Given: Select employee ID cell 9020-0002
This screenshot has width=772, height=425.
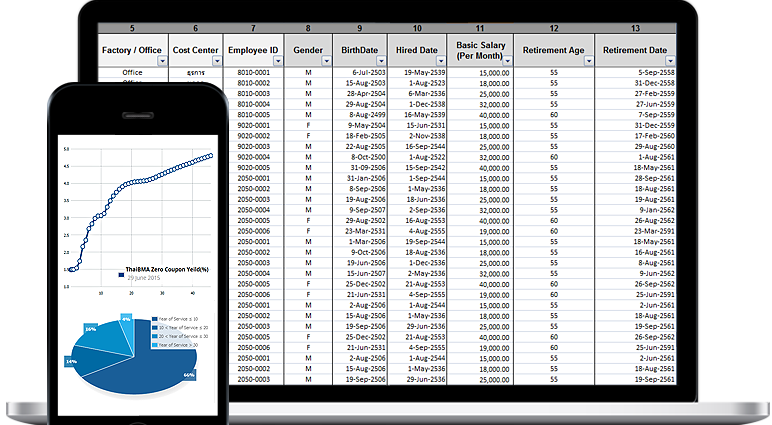Looking at the screenshot, I should (x=254, y=136).
